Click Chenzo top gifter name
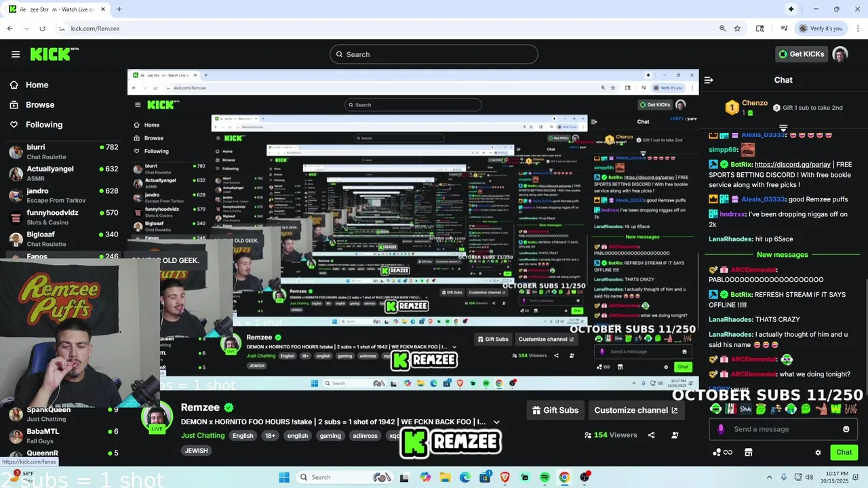868x488 pixels. tap(755, 103)
